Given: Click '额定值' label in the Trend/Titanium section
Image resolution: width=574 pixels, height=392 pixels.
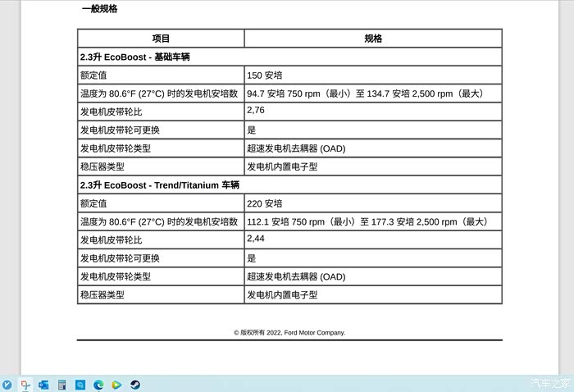Looking at the screenshot, I should 93,203.
